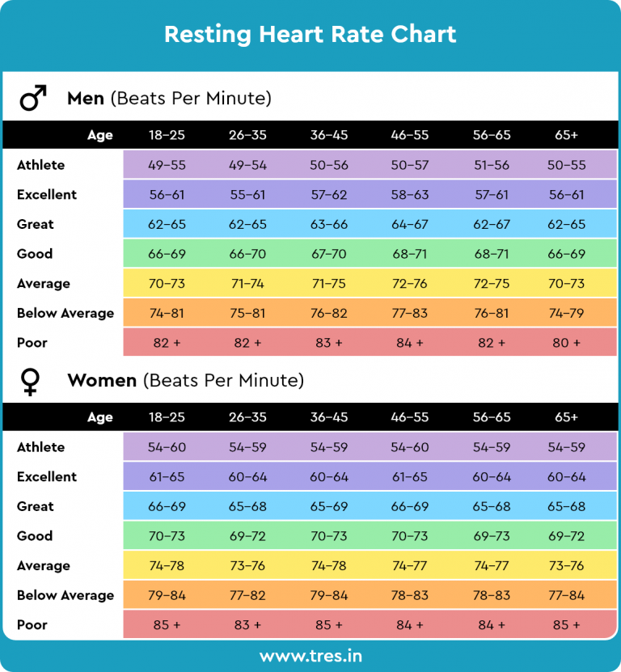Screen dimensions: 621x672
Task: Click the 36–45 age column in Men table
Action: [x=329, y=135]
